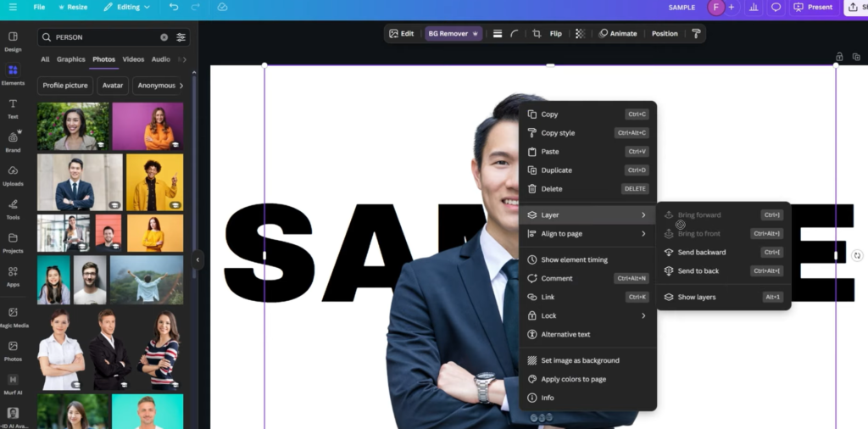Screen dimensions: 868x429
Task: Collapse the side panel handle
Action: pyautogui.click(x=198, y=259)
